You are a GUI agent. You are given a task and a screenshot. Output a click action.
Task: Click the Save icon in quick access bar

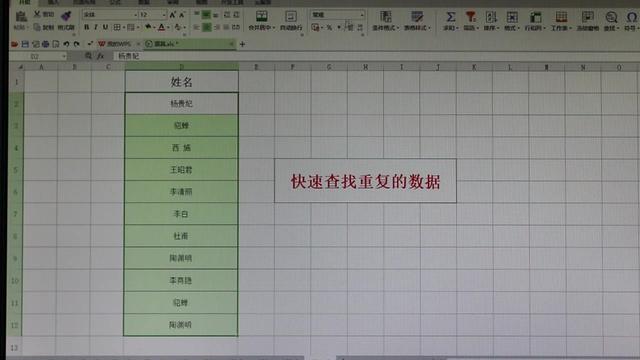point(25,44)
